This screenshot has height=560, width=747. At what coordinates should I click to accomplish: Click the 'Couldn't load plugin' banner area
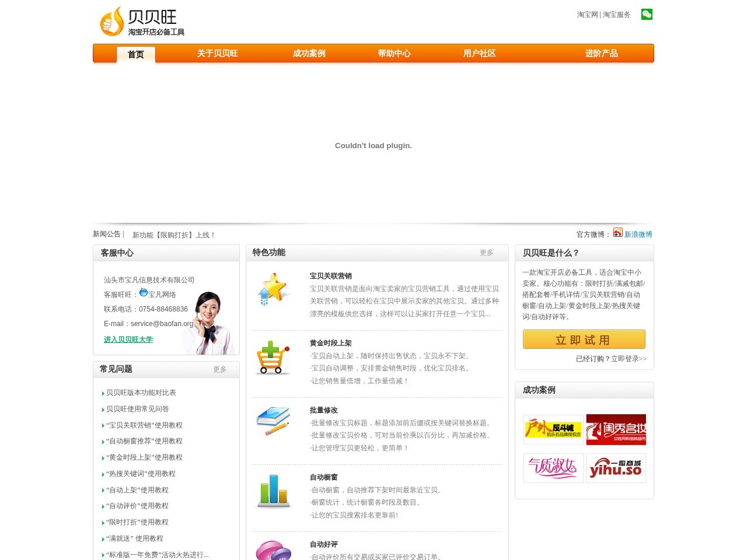tap(373, 145)
